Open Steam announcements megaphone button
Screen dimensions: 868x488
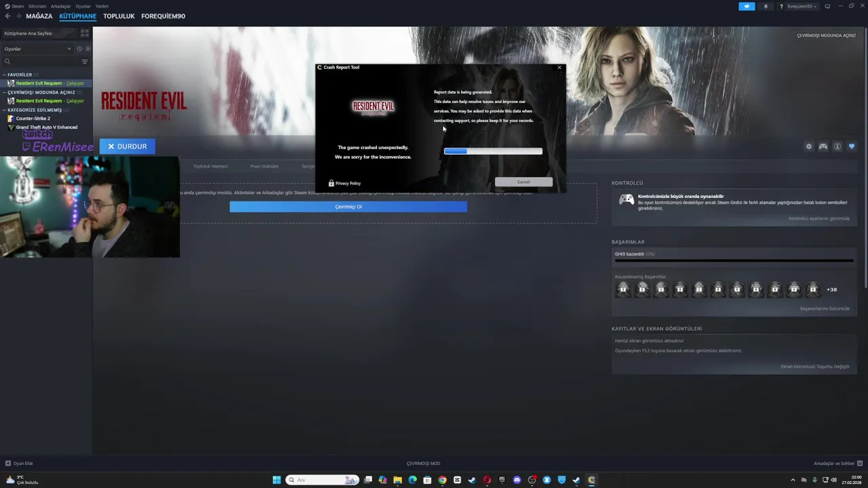point(747,6)
